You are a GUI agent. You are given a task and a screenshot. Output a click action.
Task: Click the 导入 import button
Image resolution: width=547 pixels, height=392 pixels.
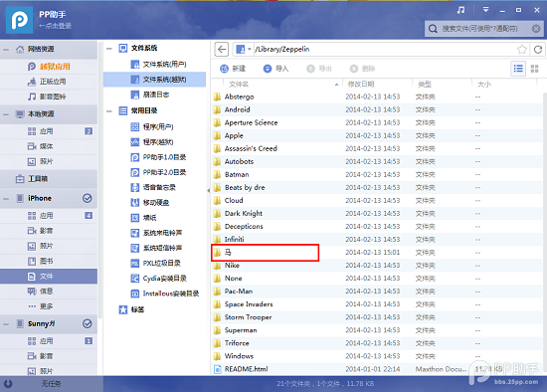pyautogui.click(x=275, y=69)
